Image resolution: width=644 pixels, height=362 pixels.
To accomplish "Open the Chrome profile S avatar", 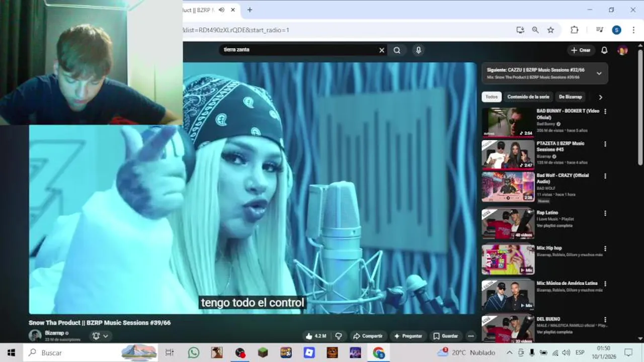I will (616, 30).
